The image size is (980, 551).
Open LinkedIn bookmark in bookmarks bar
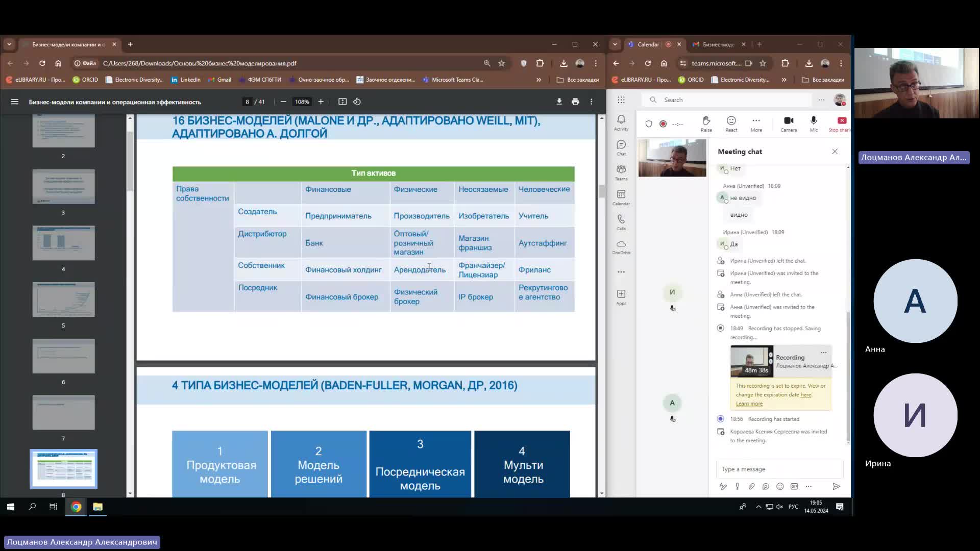click(x=186, y=80)
